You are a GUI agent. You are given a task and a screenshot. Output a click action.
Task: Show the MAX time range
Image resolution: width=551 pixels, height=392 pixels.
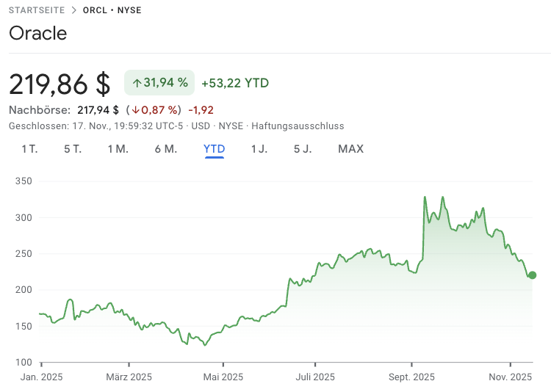pyautogui.click(x=350, y=149)
